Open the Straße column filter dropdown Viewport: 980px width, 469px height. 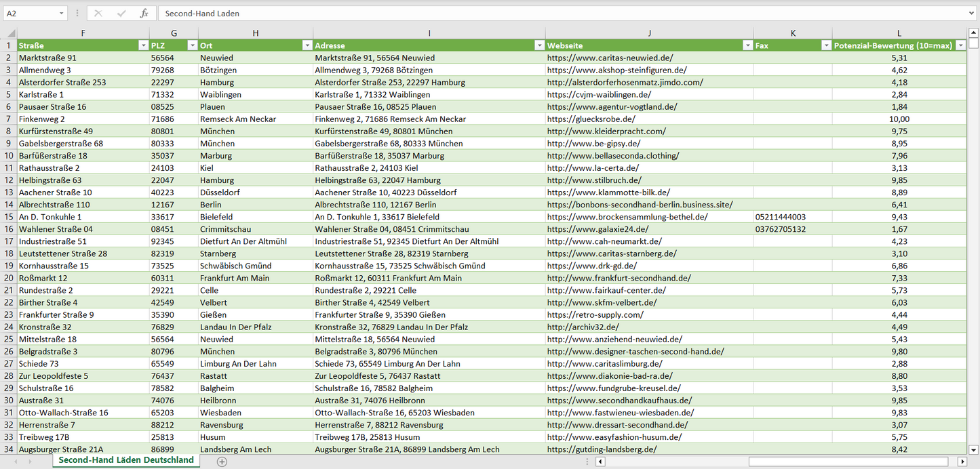click(x=143, y=45)
